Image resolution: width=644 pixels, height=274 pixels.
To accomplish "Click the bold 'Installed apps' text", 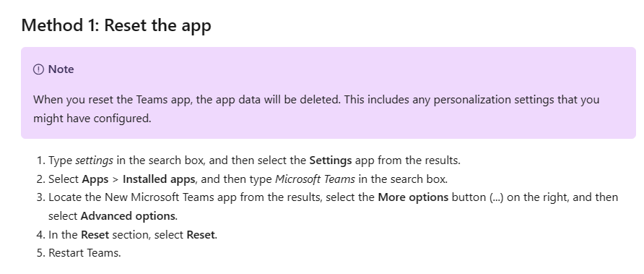I will 159,179.
